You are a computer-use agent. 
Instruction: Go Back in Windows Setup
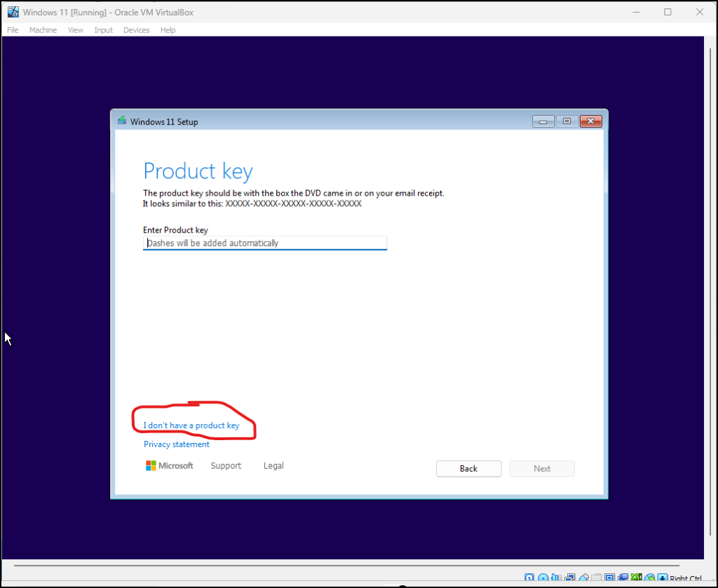tap(468, 469)
